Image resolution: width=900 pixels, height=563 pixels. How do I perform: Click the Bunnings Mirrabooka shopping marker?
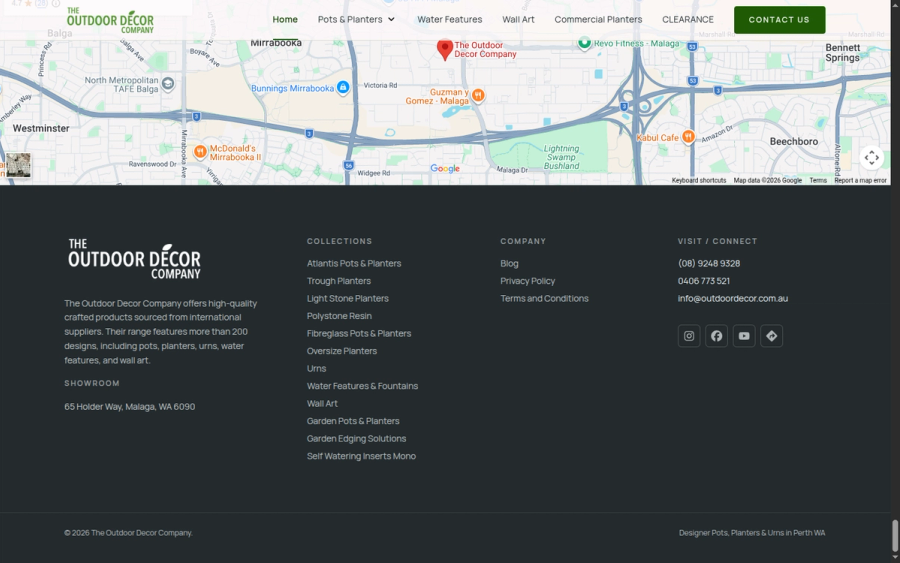click(343, 88)
